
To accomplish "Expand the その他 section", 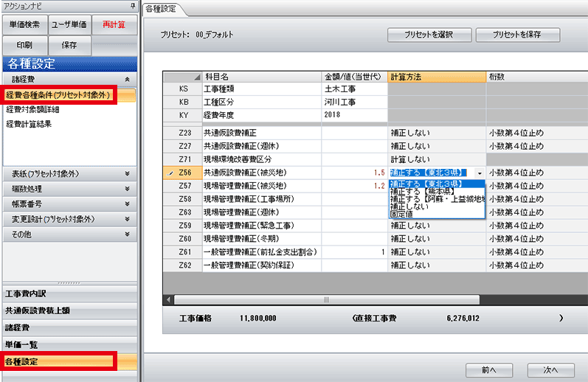I will (127, 234).
